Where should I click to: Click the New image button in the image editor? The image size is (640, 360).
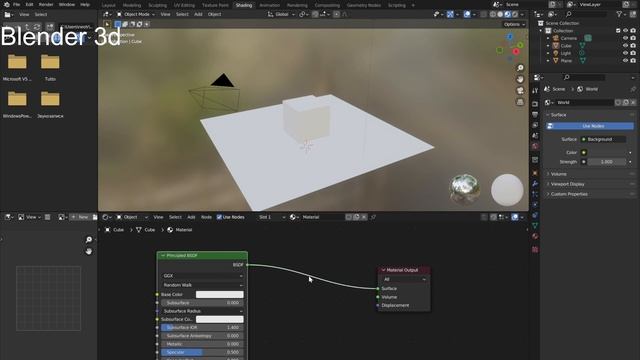tap(80, 217)
